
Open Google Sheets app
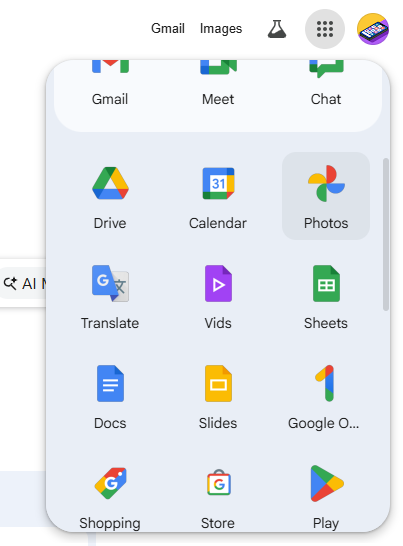(x=326, y=296)
